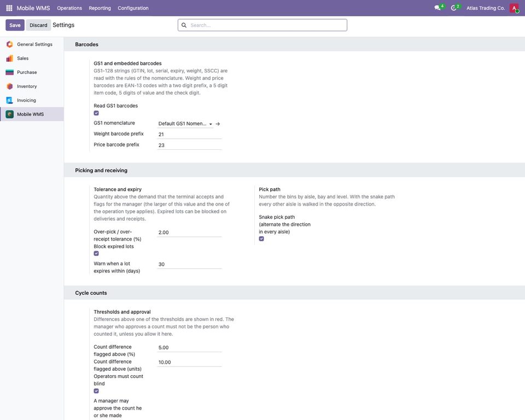Open the activities clock icon
The height and width of the screenshot is (420, 525).
[454, 8]
